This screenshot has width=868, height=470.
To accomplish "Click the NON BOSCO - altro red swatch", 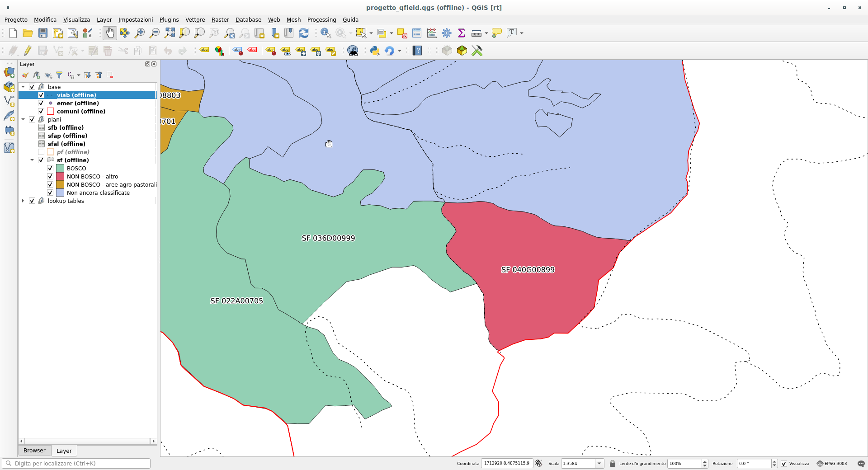I will click(x=60, y=176).
